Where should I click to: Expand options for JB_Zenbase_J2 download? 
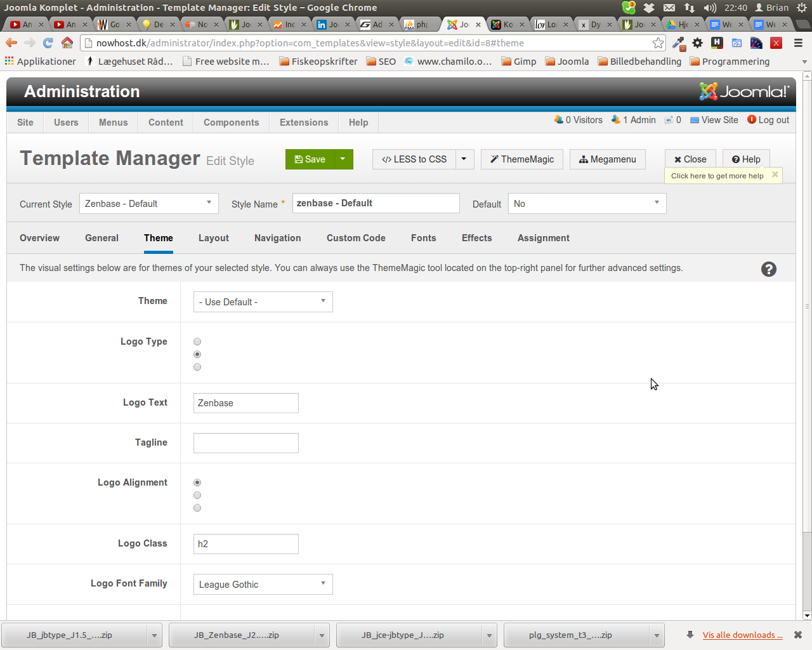[x=322, y=635]
